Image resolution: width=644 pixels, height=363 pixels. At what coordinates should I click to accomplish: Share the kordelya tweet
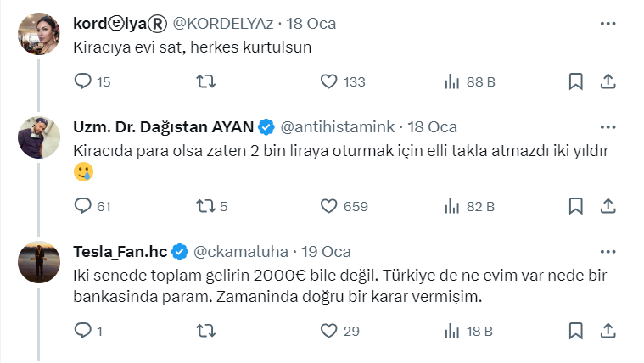[x=608, y=81]
